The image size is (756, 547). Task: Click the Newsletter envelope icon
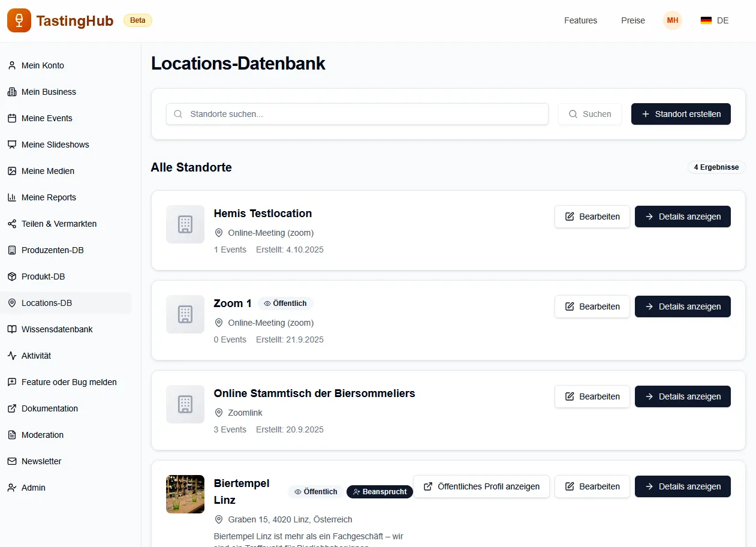[x=12, y=461]
